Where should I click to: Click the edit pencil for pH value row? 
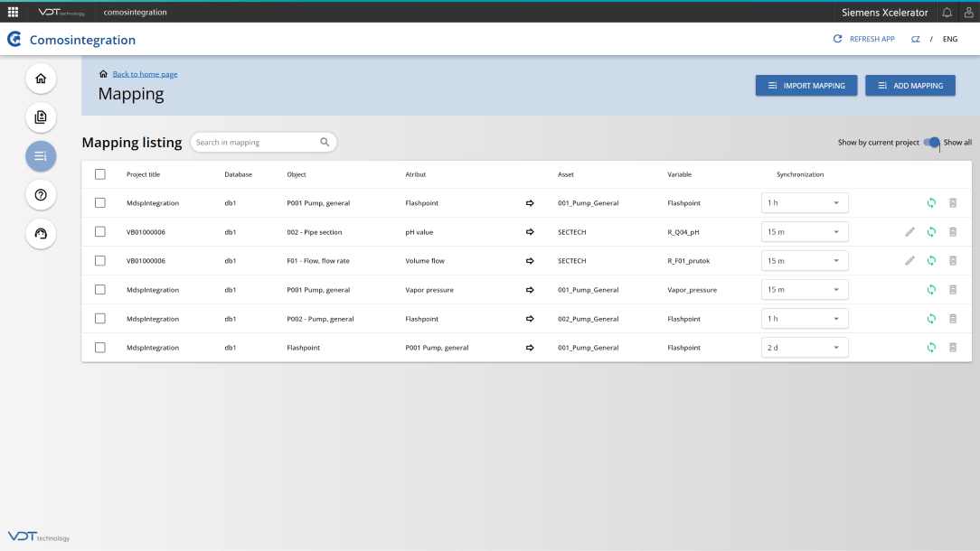click(910, 232)
